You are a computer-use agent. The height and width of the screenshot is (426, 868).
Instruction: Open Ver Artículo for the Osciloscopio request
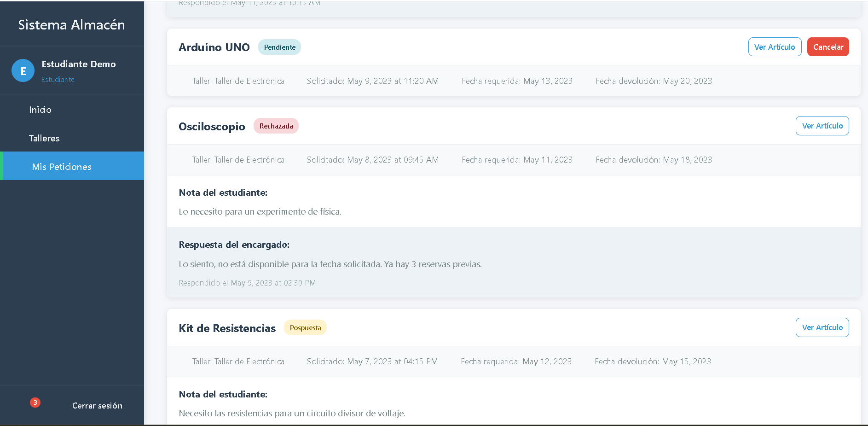pyautogui.click(x=822, y=126)
